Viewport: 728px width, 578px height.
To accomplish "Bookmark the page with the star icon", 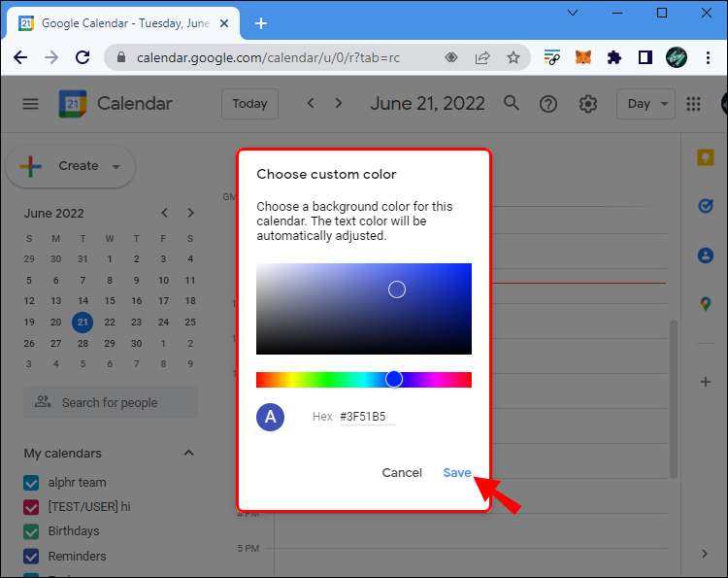I will tap(513, 57).
